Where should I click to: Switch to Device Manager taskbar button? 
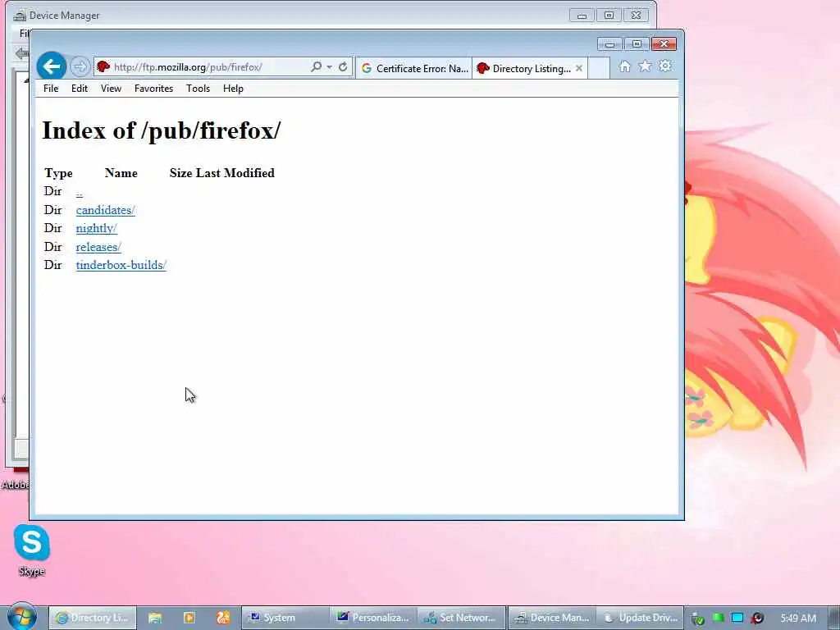[x=551, y=618]
